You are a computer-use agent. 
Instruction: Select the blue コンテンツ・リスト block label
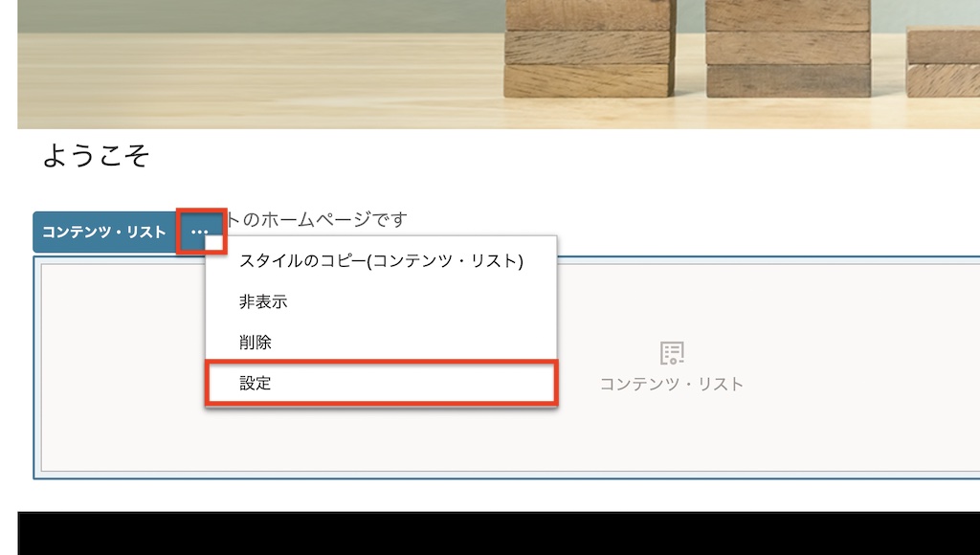[105, 231]
